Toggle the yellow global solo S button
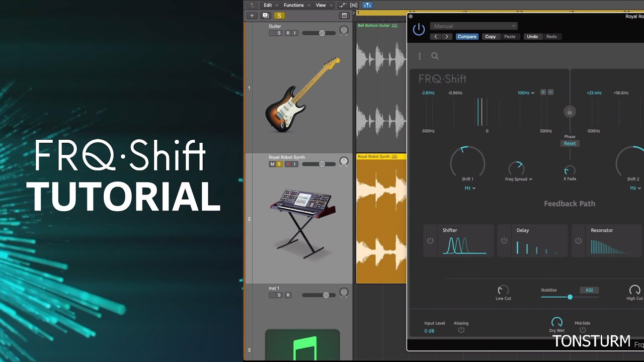Viewport: 644px width, 362px height. [279, 16]
